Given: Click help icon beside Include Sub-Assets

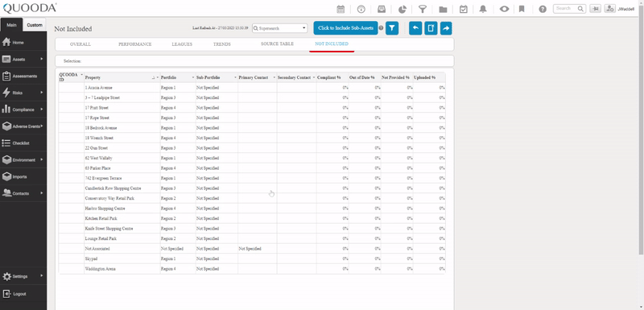Looking at the screenshot, I should 381,28.
